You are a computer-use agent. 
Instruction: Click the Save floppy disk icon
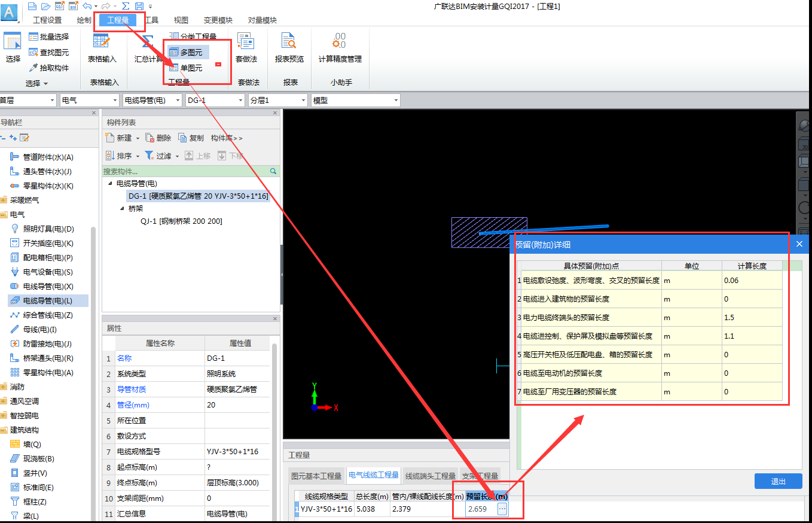click(139, 6)
